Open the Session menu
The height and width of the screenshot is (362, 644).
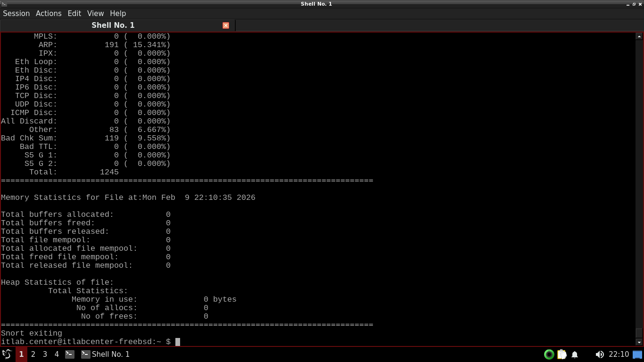pos(17,13)
